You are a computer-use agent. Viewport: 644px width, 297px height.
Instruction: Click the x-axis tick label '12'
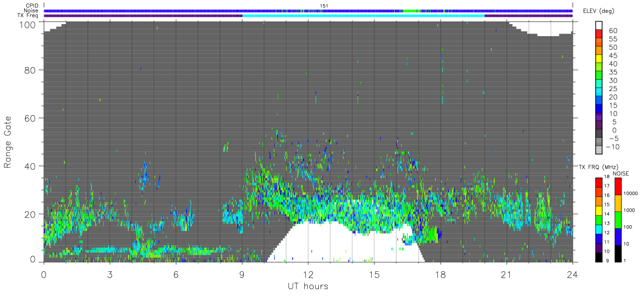tap(308, 274)
